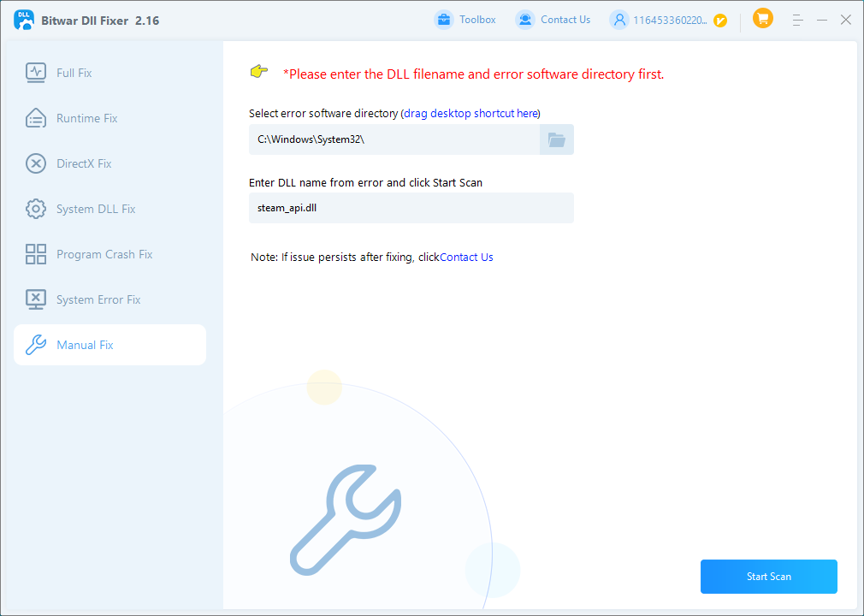The width and height of the screenshot is (864, 616).
Task: Select the Manual Fix label
Action: (x=85, y=345)
